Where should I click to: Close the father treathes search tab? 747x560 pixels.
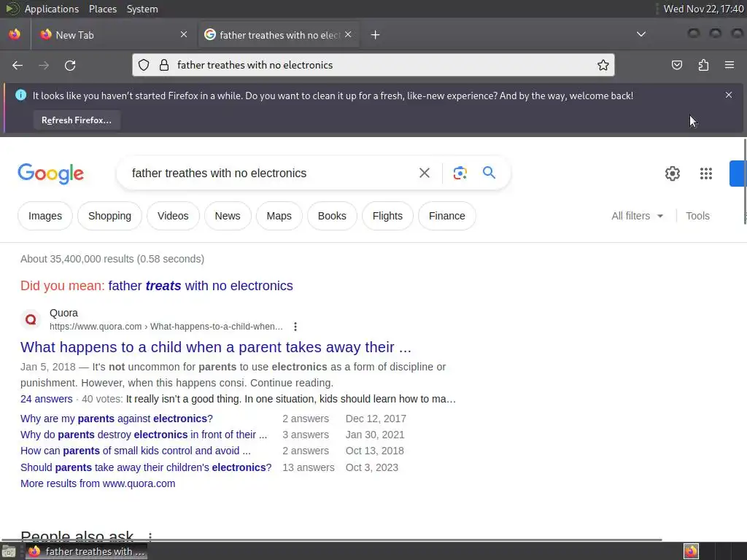click(x=348, y=34)
